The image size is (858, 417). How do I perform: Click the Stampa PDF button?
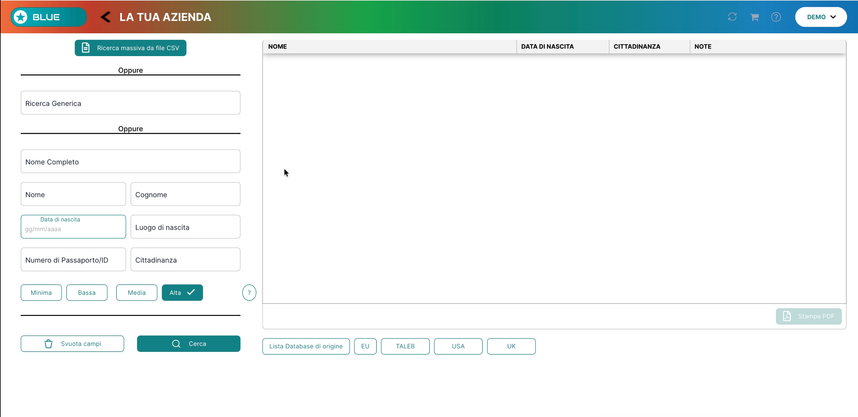[809, 316]
